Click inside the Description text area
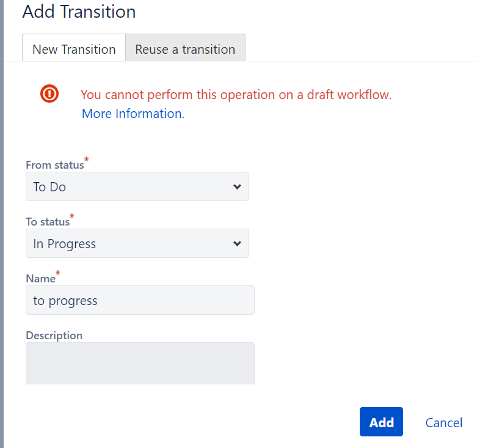The width and height of the screenshot is (477, 448). tap(140, 364)
